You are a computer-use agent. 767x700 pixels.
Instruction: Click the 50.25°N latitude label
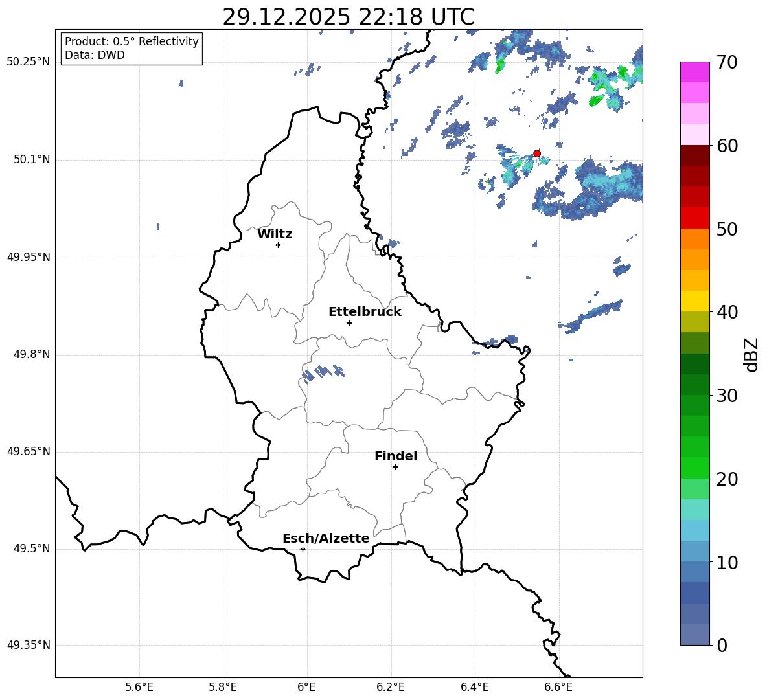pos(29,62)
